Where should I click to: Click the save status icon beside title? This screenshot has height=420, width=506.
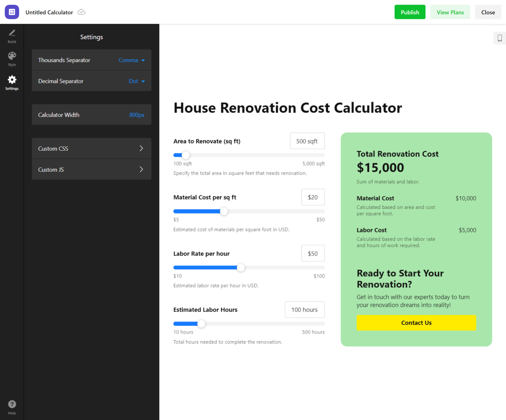81,12
